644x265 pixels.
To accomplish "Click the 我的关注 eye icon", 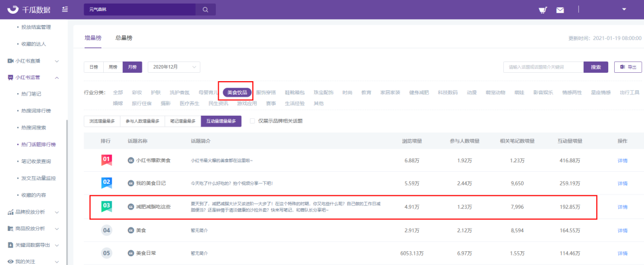I will pos(11,261).
